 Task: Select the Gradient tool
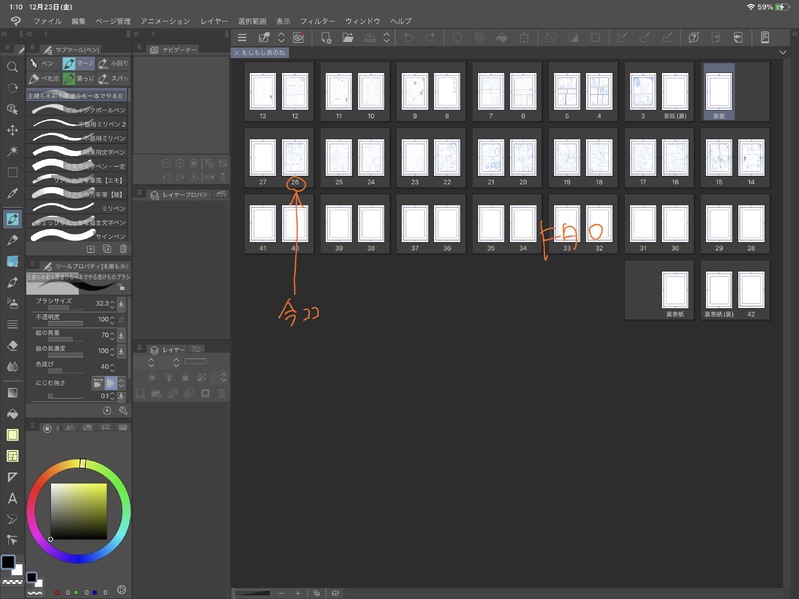12,393
